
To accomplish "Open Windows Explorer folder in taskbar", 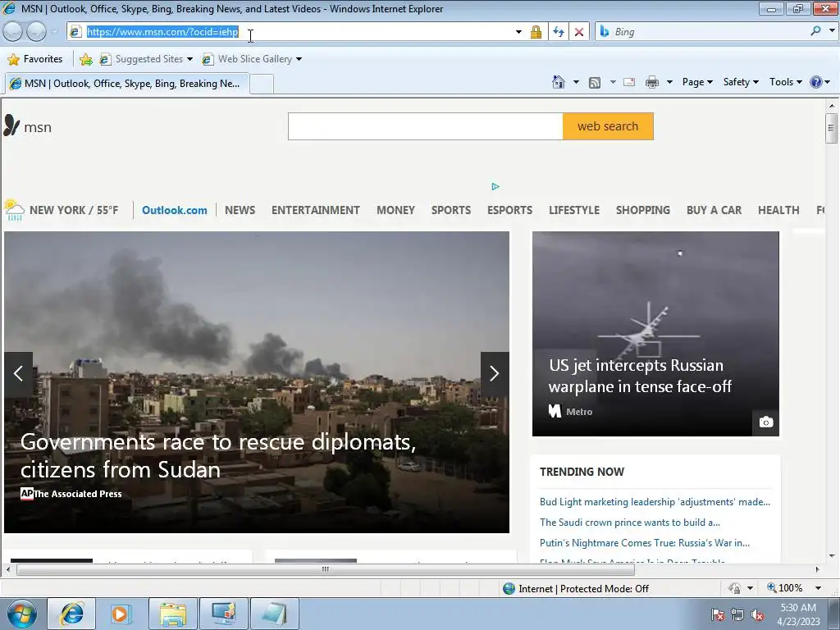I will pos(172,614).
